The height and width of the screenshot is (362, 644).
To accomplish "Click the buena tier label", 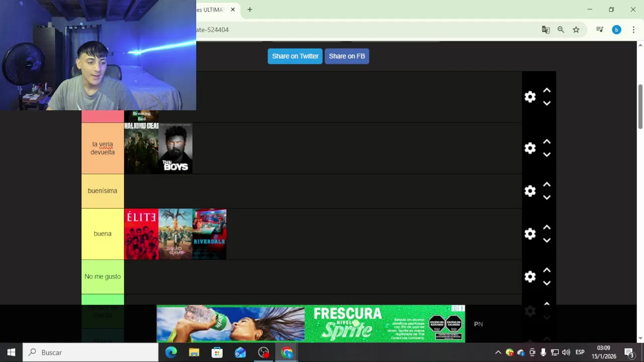I will [103, 234].
